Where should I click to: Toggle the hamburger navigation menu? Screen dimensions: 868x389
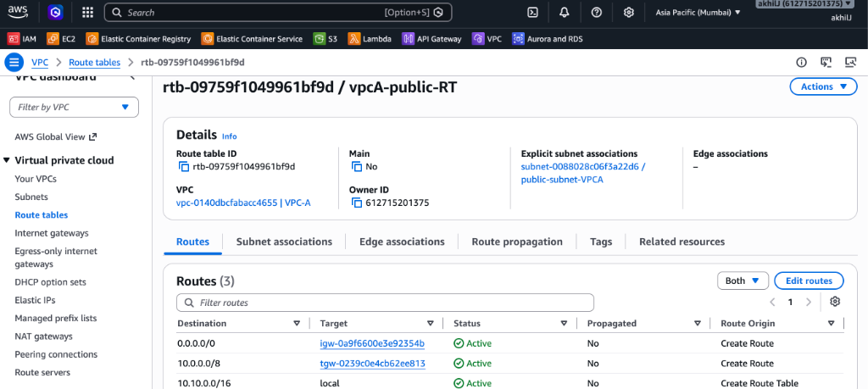14,62
